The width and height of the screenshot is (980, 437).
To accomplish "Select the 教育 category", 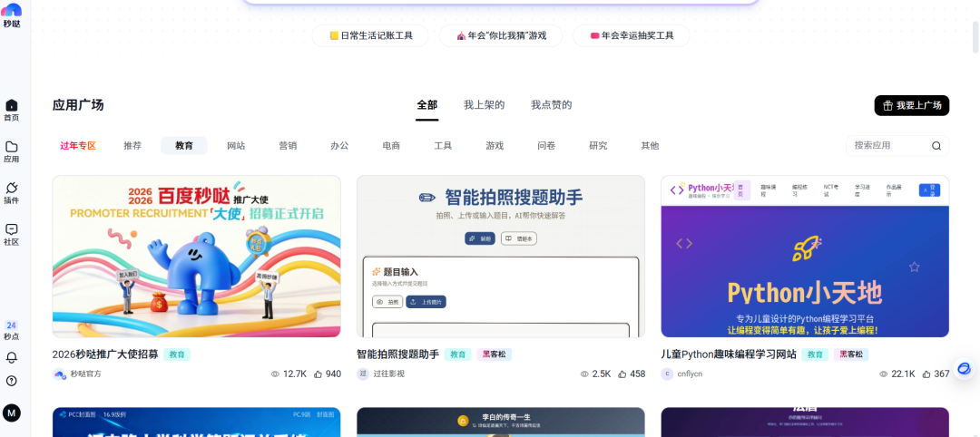I will (x=183, y=145).
